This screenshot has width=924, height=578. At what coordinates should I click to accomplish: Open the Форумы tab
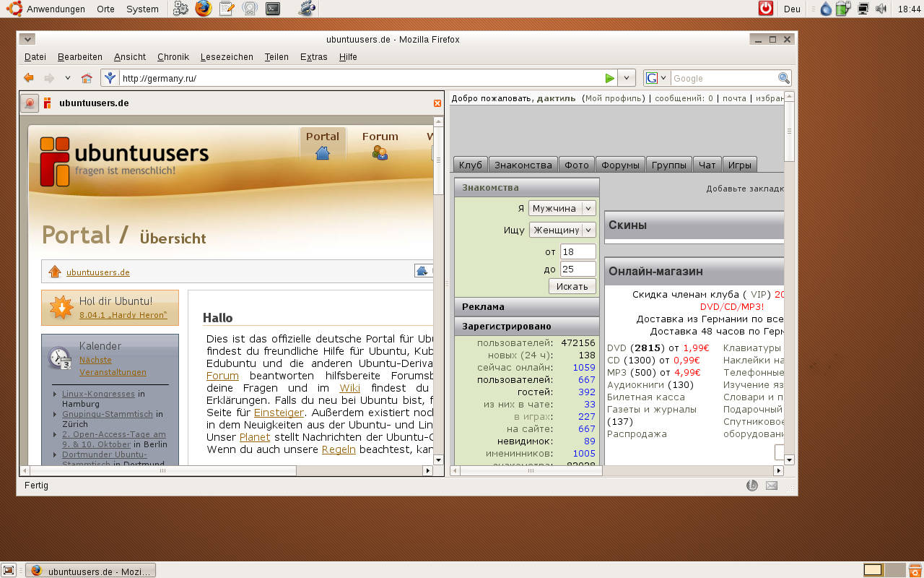[620, 165]
